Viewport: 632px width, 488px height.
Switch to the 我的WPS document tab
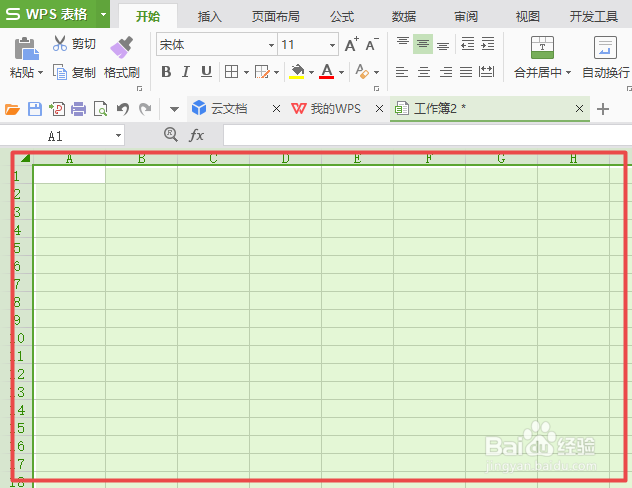coord(335,108)
